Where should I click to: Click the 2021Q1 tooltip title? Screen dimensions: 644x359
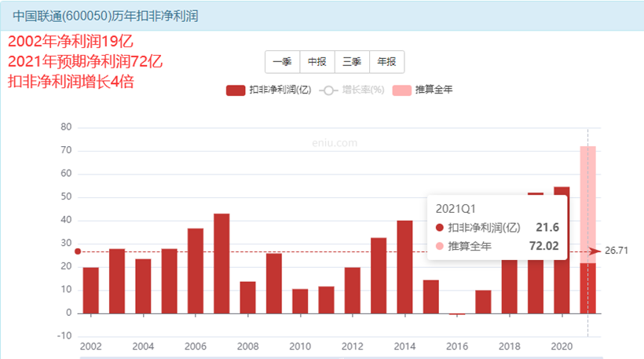(456, 209)
